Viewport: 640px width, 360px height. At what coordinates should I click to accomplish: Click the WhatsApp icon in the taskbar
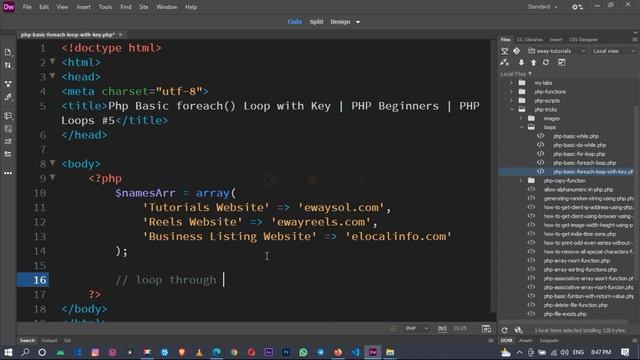pos(303,352)
